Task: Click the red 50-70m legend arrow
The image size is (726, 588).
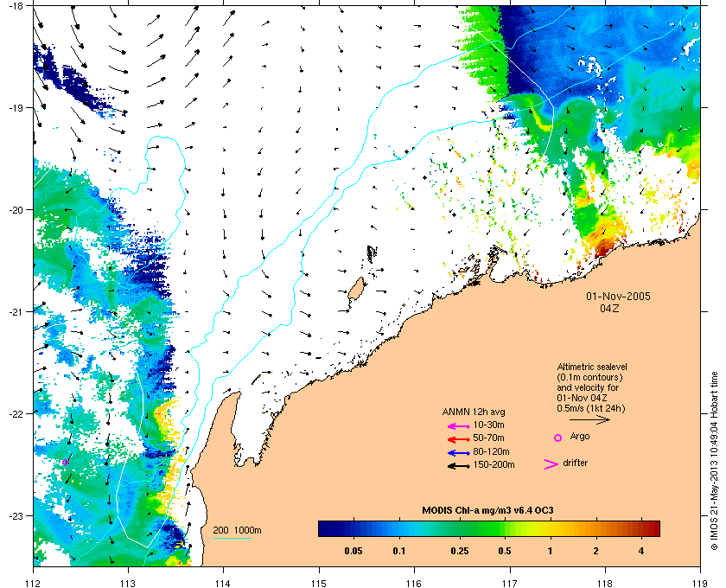Action: [459, 439]
